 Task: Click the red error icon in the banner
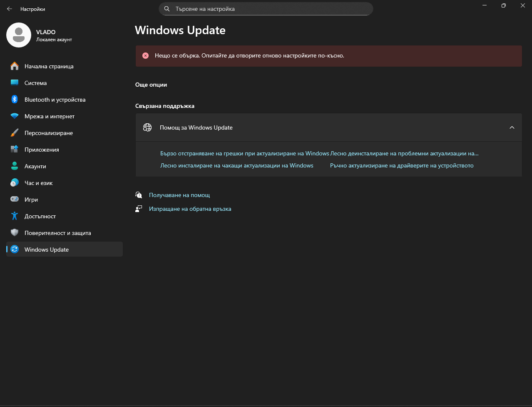145,55
